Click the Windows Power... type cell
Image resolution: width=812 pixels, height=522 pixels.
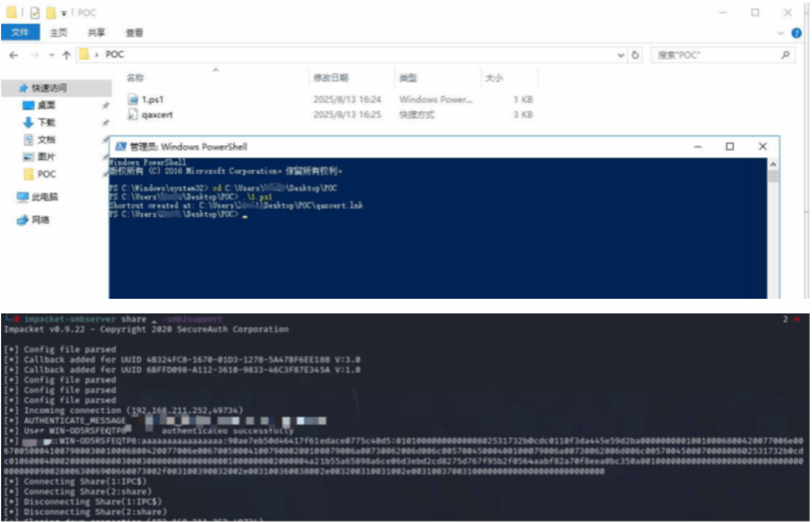tap(436, 99)
